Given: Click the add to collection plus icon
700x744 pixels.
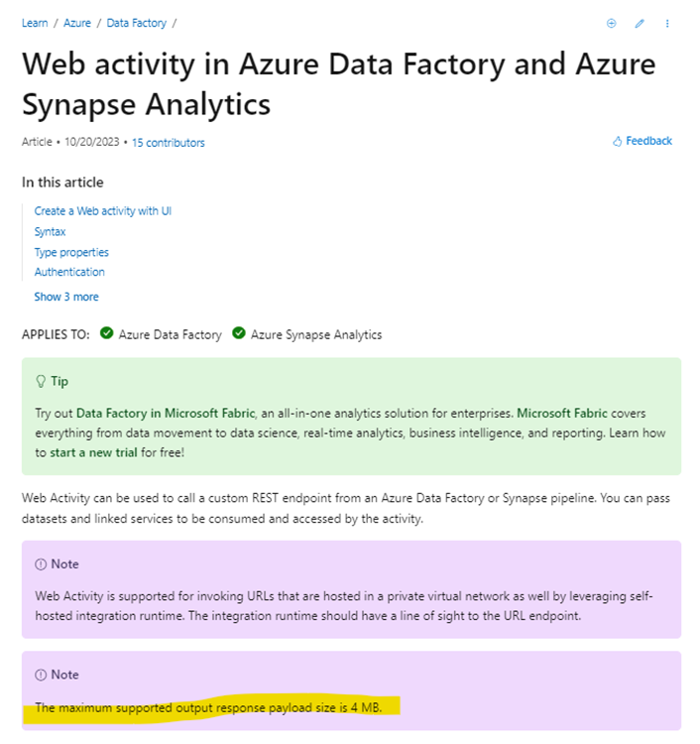Looking at the screenshot, I should pos(612,23).
